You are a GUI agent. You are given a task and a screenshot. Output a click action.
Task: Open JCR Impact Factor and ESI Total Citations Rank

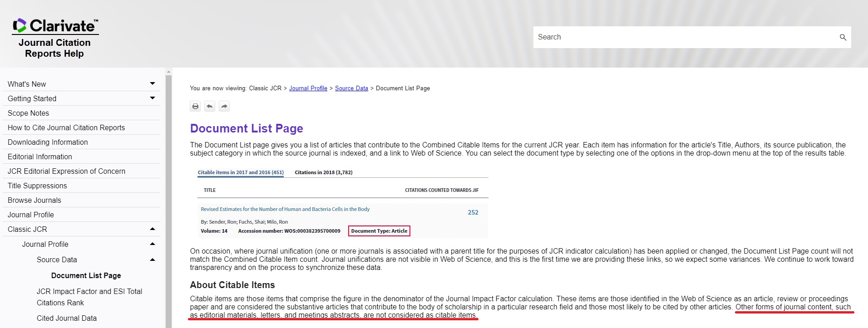tap(89, 297)
